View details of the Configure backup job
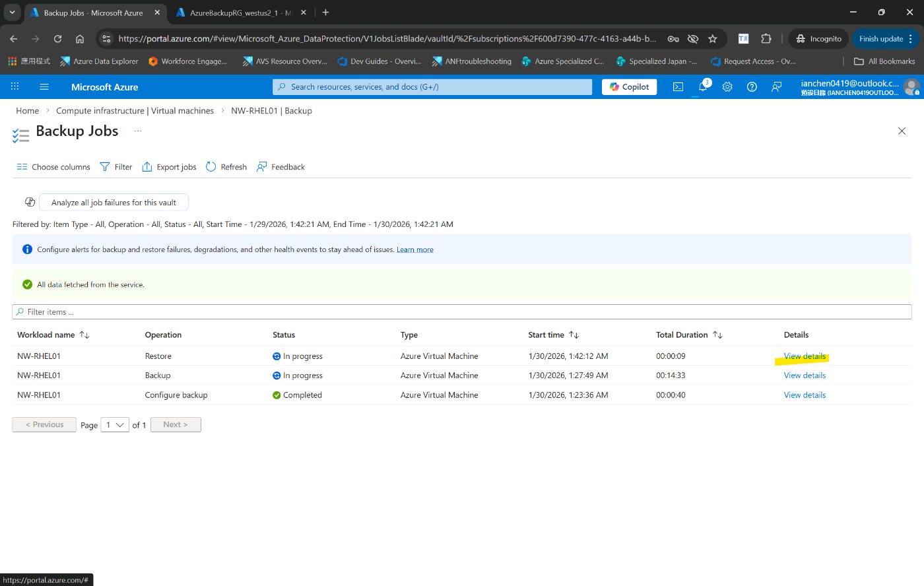 pyautogui.click(x=805, y=395)
